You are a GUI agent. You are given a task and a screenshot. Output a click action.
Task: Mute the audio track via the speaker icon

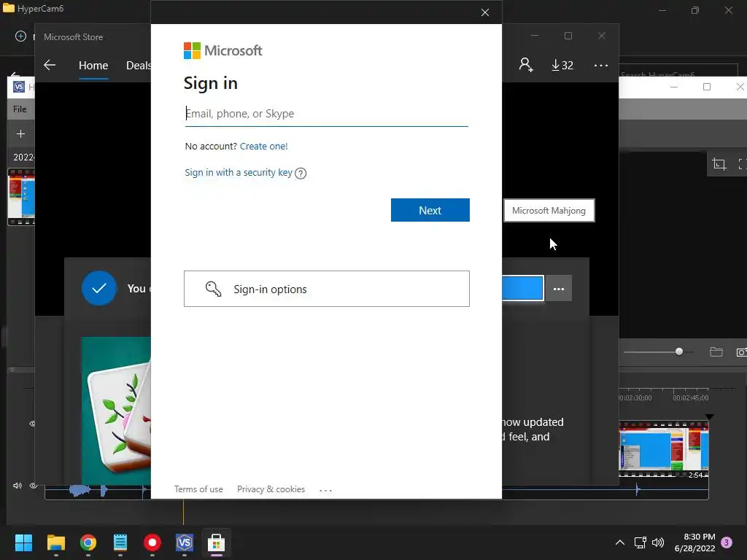tap(18, 486)
